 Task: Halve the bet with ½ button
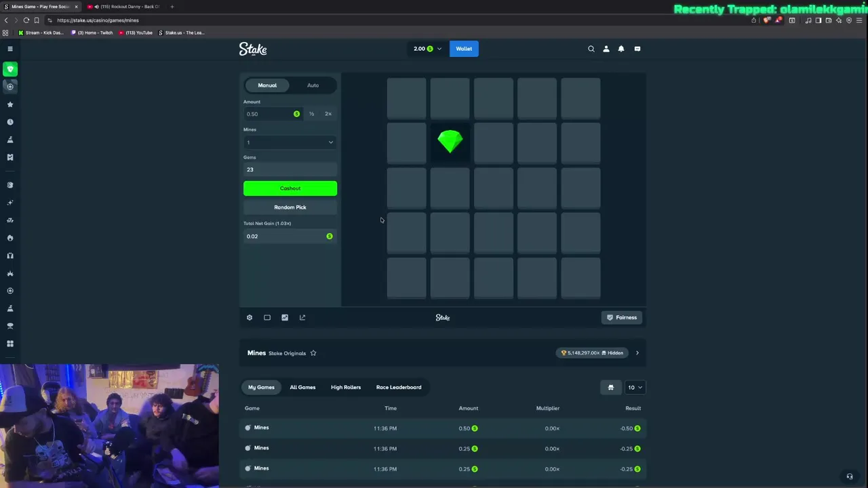point(311,114)
